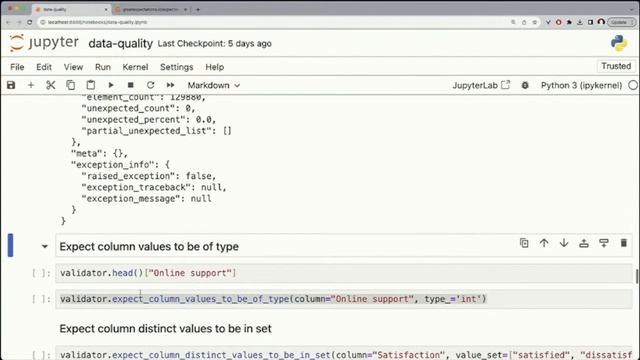Collapse the 'Expect column values to be of type' section
The width and height of the screenshot is (640, 360).
coord(44,247)
